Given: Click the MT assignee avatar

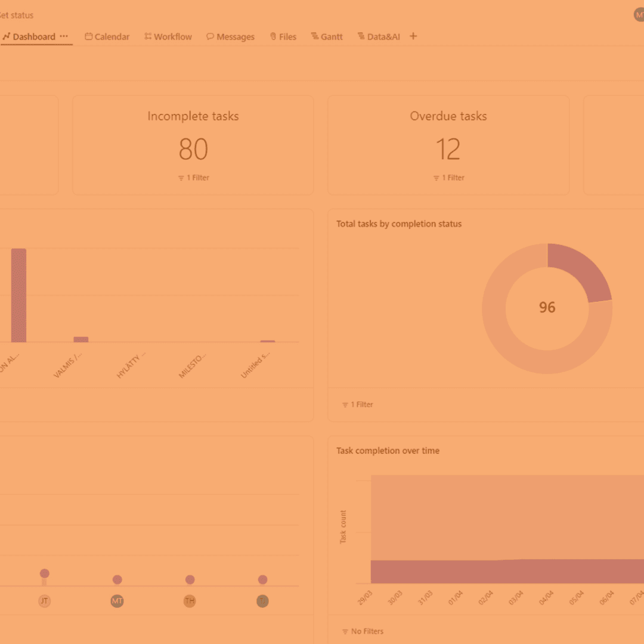Looking at the screenshot, I should click(x=117, y=601).
